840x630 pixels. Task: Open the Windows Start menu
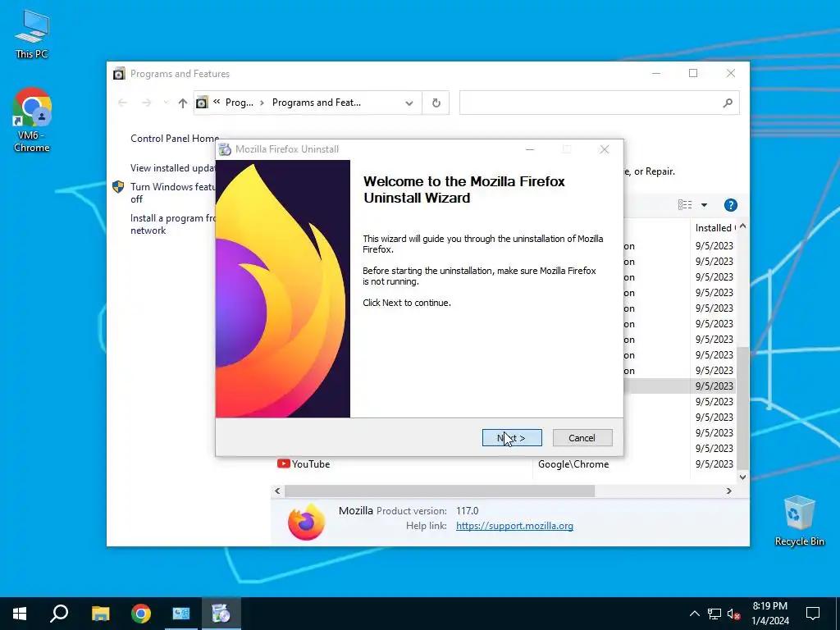click(20, 614)
